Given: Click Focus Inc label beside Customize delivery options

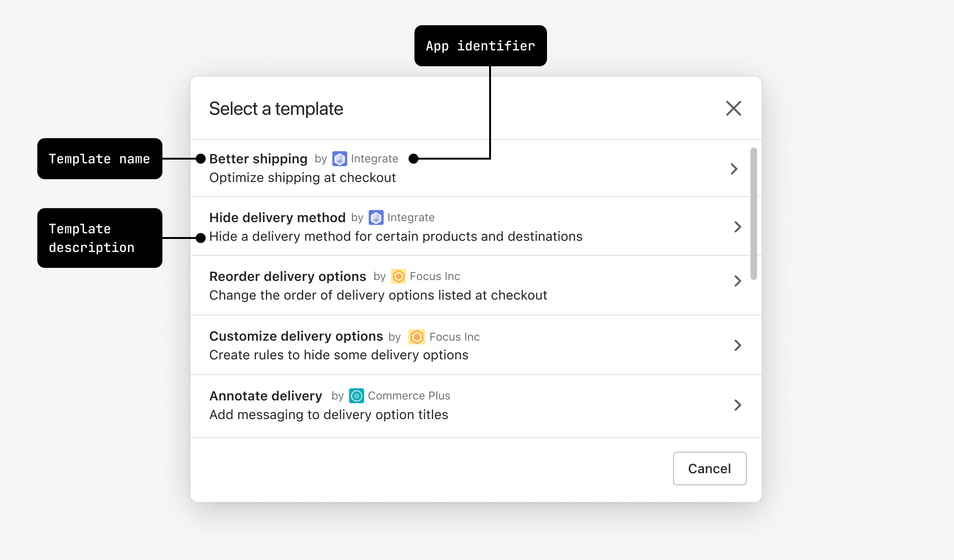Looking at the screenshot, I should click(x=455, y=337).
